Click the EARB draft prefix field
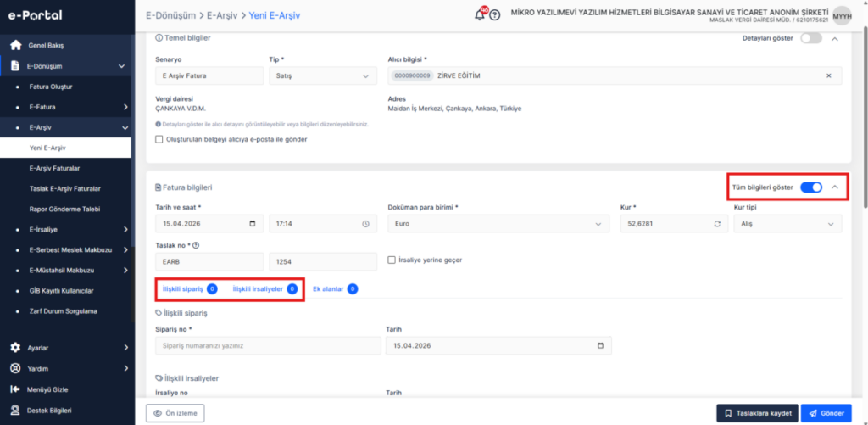The image size is (868, 425). pos(210,261)
